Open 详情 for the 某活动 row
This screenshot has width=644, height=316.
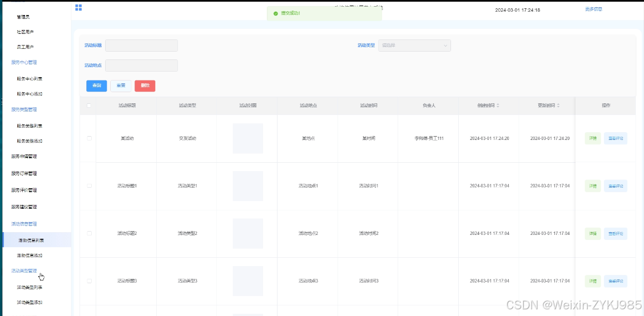(593, 139)
